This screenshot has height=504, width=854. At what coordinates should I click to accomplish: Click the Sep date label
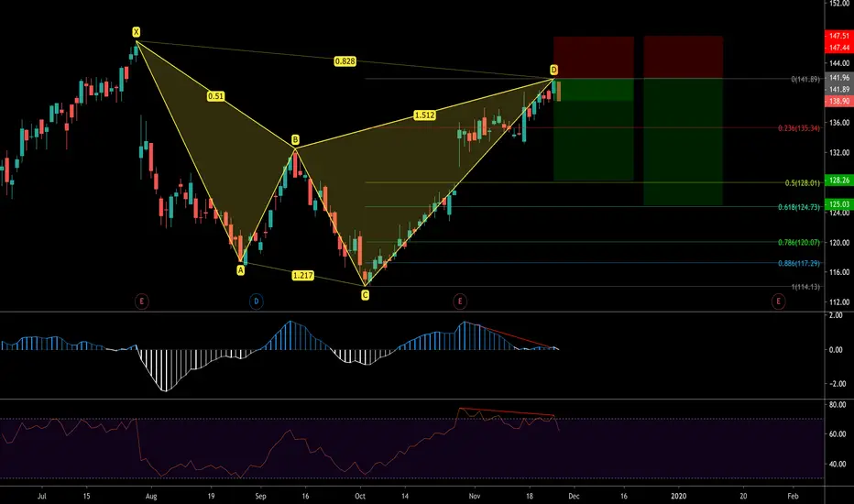260,497
